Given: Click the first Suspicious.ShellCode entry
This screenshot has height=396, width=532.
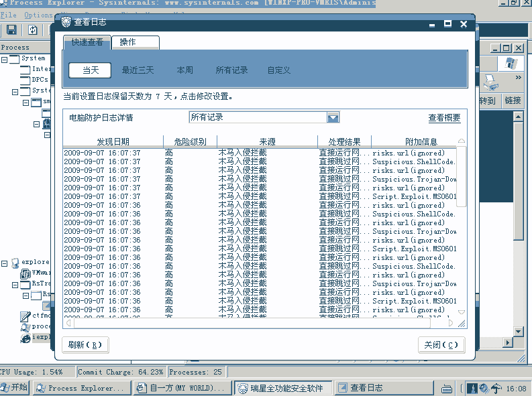Looking at the screenshot, I should coord(414,162).
